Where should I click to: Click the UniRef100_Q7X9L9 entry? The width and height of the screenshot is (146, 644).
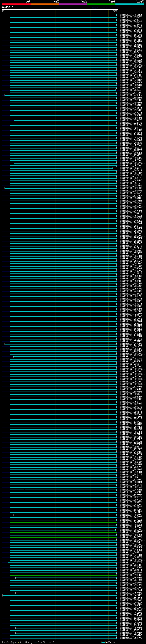point(131,95)
